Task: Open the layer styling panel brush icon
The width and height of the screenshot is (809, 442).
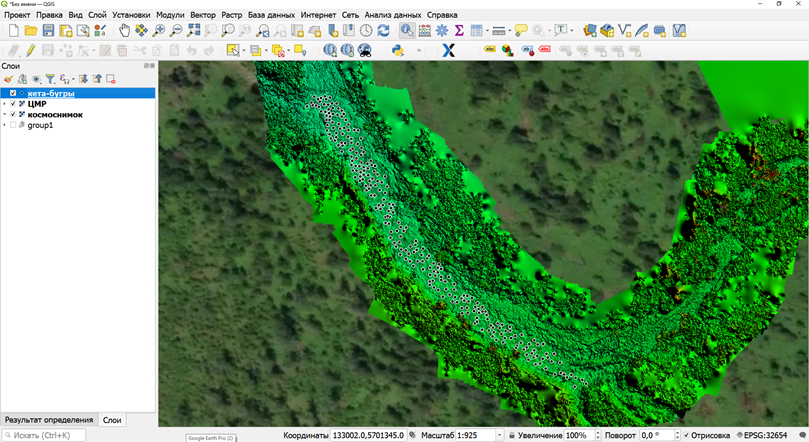Action: (x=8, y=79)
